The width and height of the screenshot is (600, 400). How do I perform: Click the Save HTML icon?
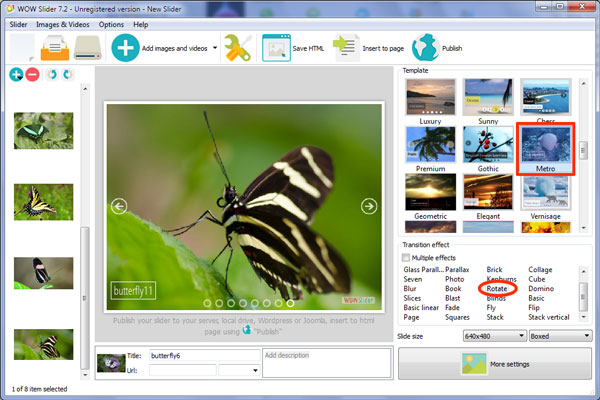click(276, 48)
